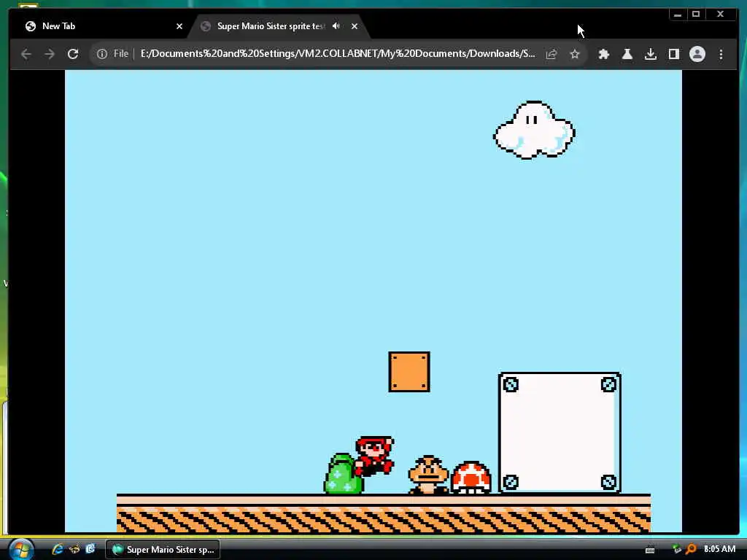Share this page icon in address bar

click(551, 54)
